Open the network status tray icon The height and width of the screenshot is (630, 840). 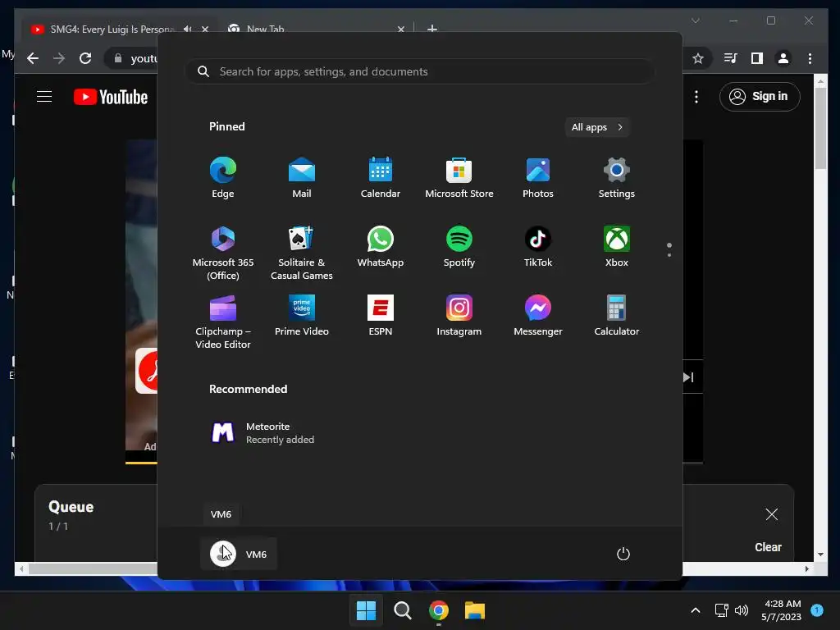[x=721, y=610]
